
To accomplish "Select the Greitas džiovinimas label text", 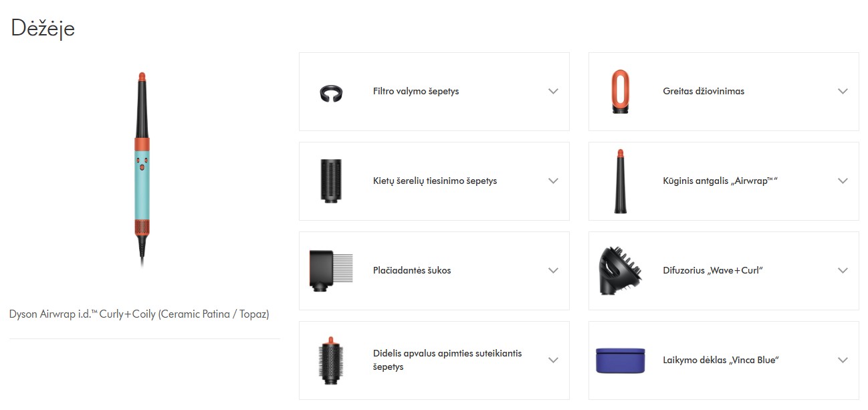I will 703,92.
